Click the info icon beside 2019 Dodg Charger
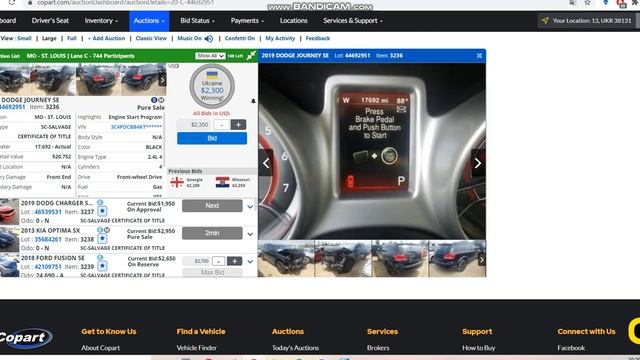This screenshot has width=640, height=360. tap(100, 203)
